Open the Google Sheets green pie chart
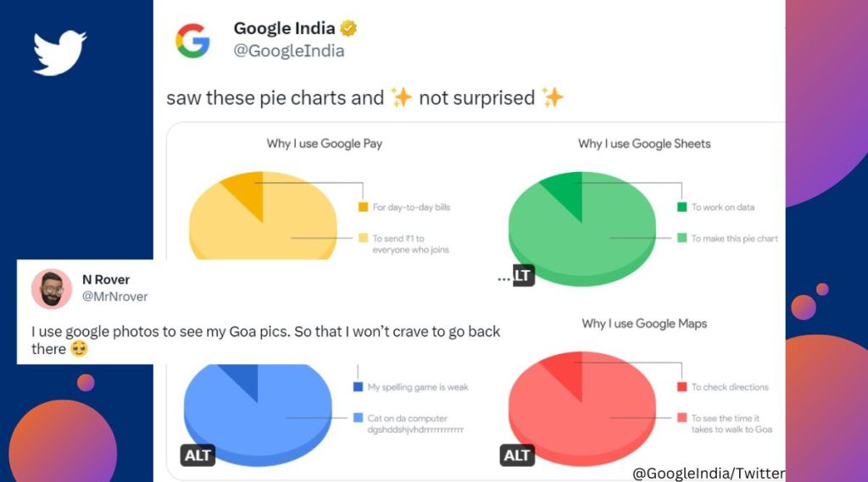The width and height of the screenshot is (868, 482). [x=581, y=229]
